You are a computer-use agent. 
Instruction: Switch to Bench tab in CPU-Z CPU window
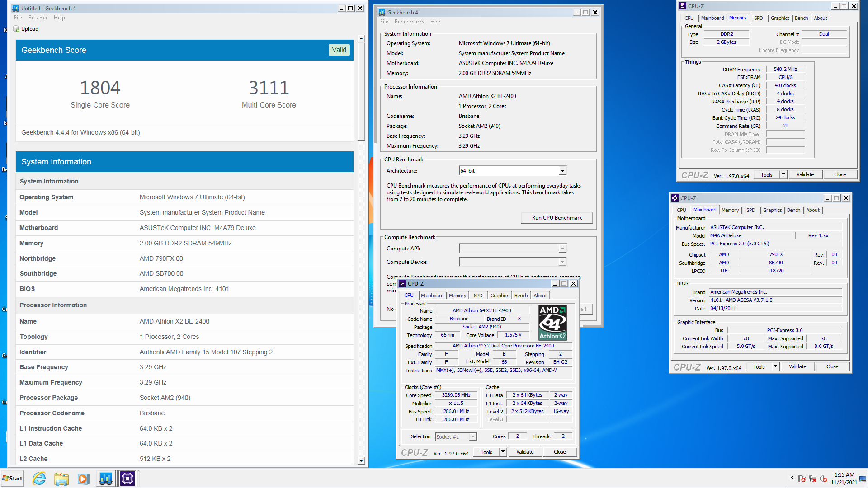pyautogui.click(x=521, y=296)
